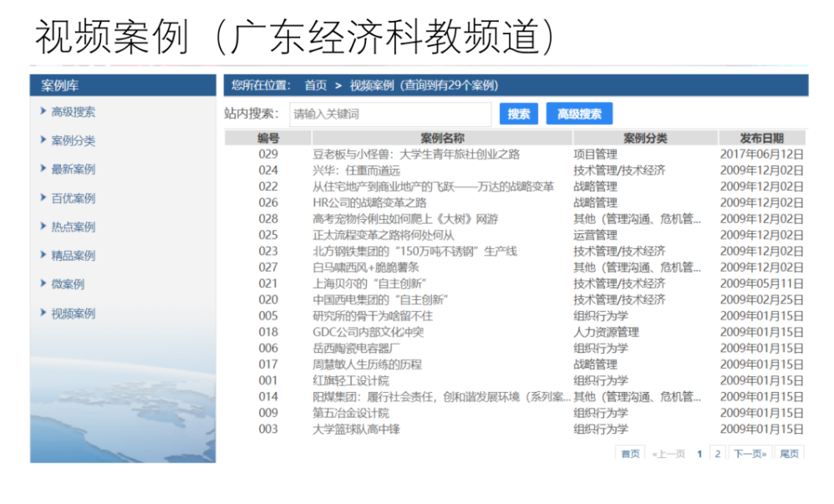Click the date 2009年05月11日
The image size is (834, 504).
coord(761,283)
